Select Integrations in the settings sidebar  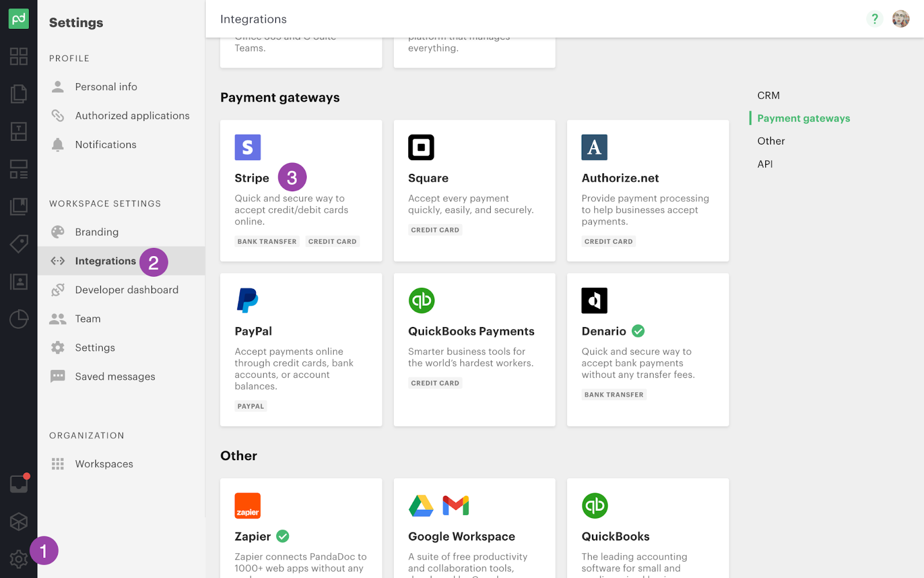pos(121,261)
